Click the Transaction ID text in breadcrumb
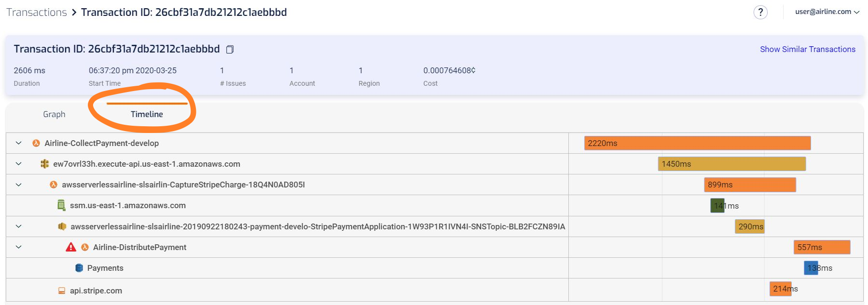This screenshot has width=868, height=305. pyautogui.click(x=184, y=12)
